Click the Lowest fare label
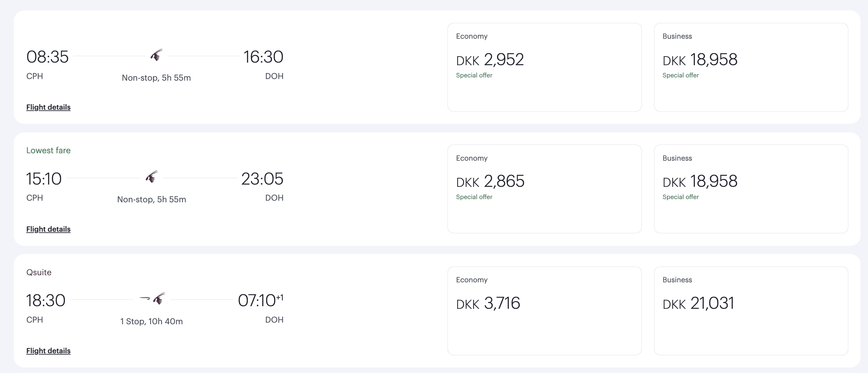 click(x=48, y=150)
